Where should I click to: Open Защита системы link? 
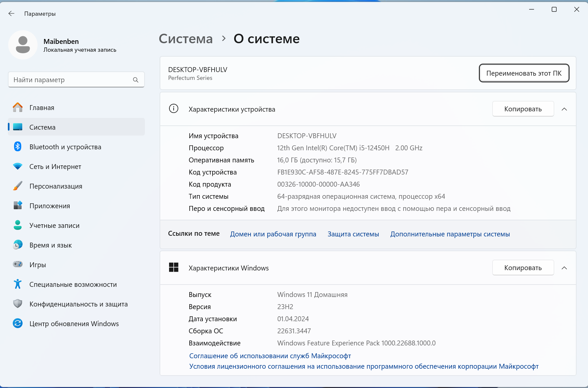coord(353,234)
